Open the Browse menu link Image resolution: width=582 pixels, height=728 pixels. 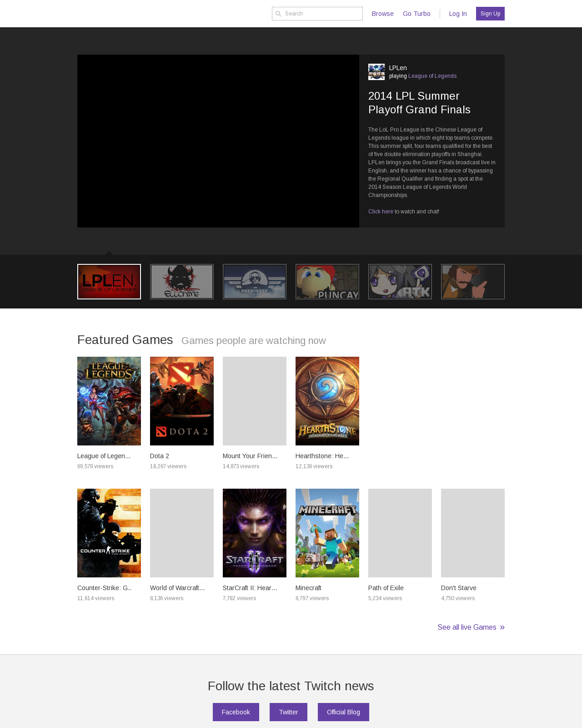point(382,14)
